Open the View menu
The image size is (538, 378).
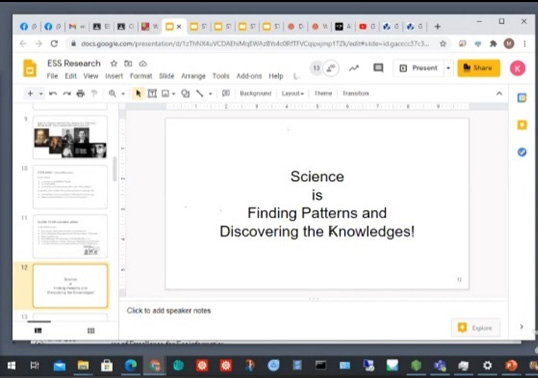[91, 76]
